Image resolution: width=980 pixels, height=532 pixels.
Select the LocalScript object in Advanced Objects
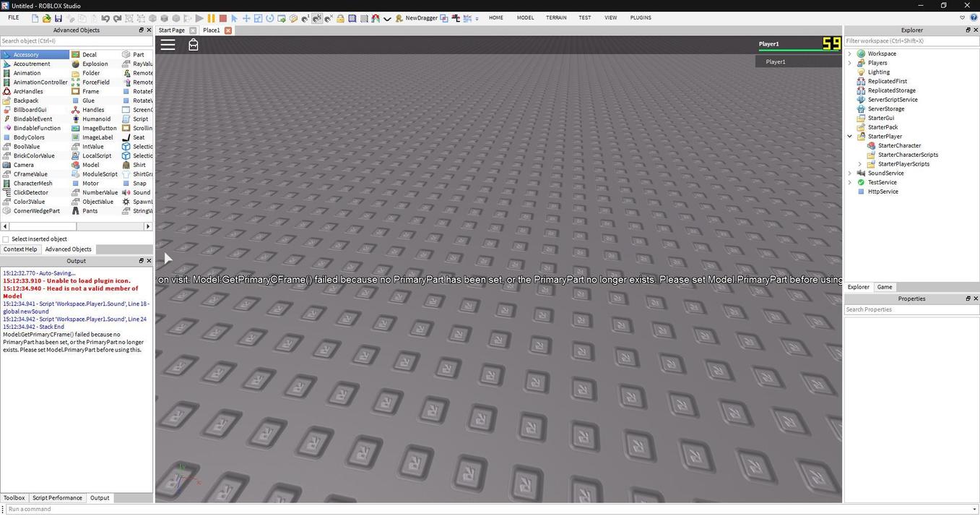tap(96, 155)
